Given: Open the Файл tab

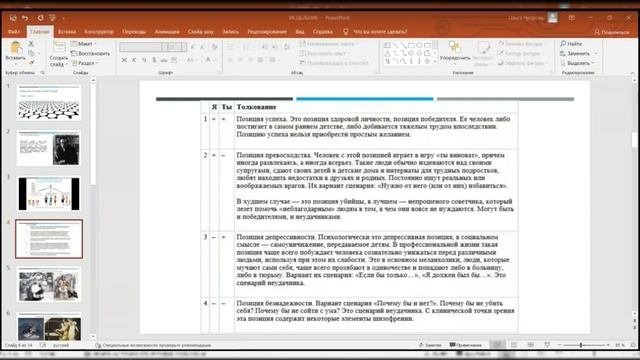Looking at the screenshot, I should 14,31.
